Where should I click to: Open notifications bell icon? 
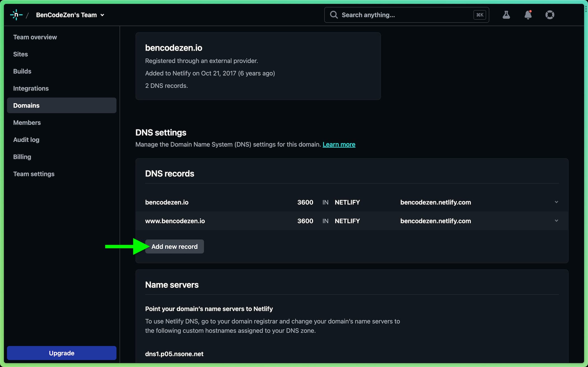click(x=528, y=15)
